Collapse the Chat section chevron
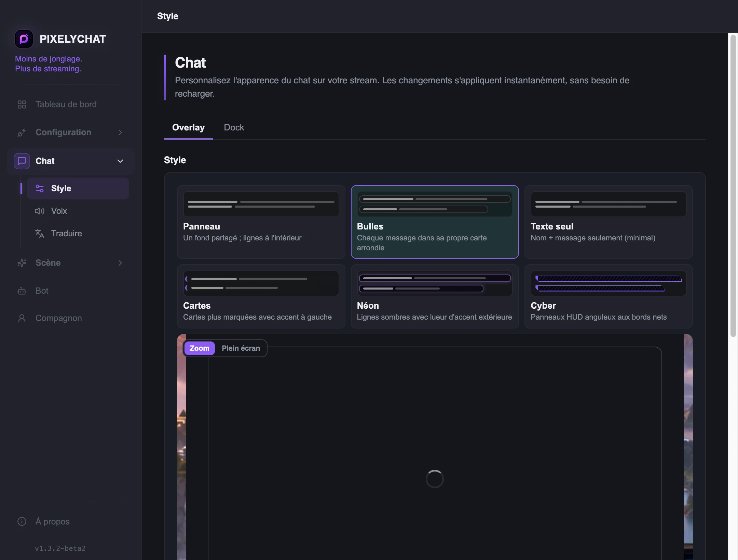Viewport: 738px width, 560px height. 120,161
